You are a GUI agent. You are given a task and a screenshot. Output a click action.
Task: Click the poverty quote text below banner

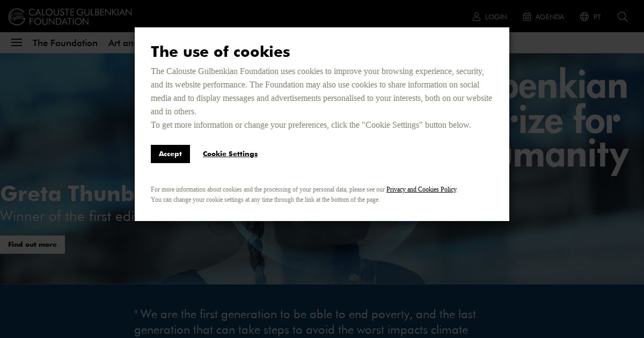305,321
